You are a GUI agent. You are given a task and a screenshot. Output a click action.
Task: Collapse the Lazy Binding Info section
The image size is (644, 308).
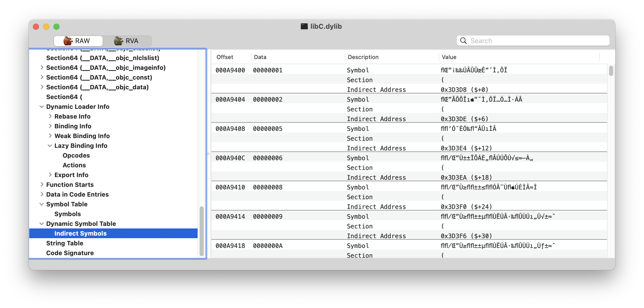pyautogui.click(x=50, y=146)
